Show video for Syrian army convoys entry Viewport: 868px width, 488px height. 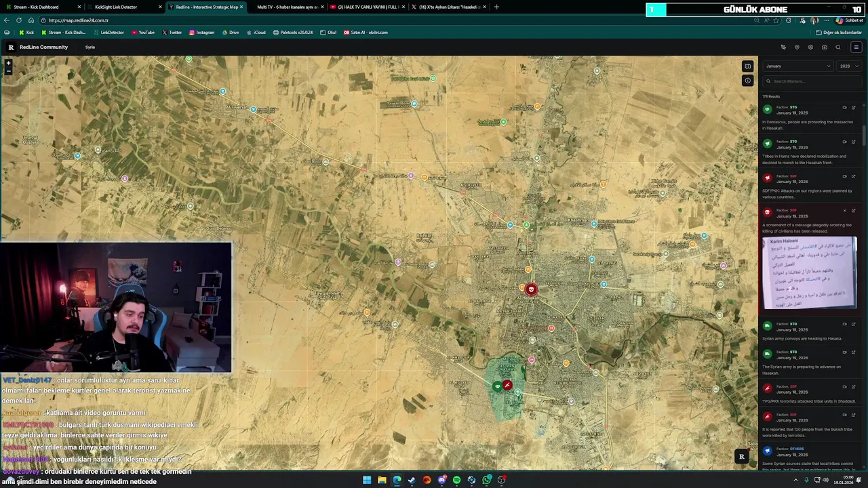coord(844,324)
